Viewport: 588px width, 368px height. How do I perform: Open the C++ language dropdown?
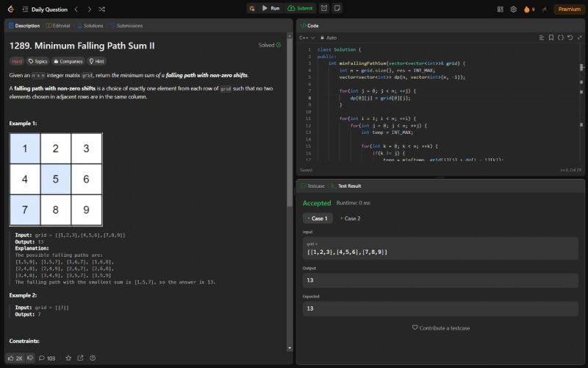tap(308, 38)
